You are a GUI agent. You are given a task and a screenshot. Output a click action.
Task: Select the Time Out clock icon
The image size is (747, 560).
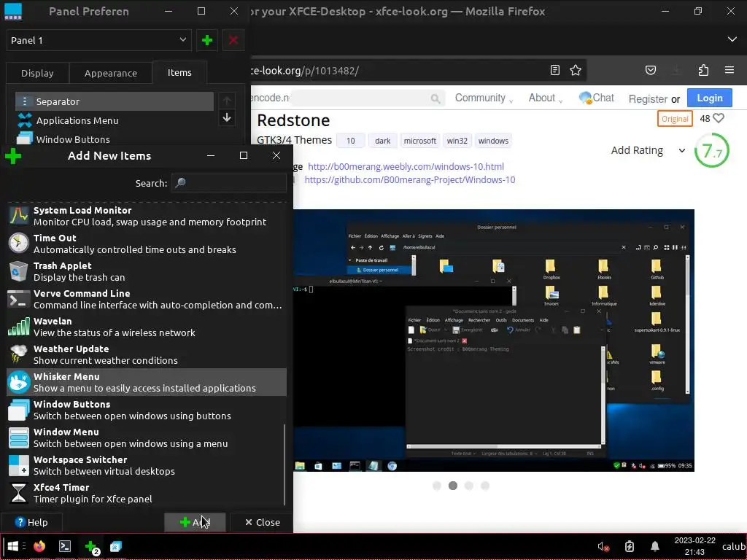(18, 244)
